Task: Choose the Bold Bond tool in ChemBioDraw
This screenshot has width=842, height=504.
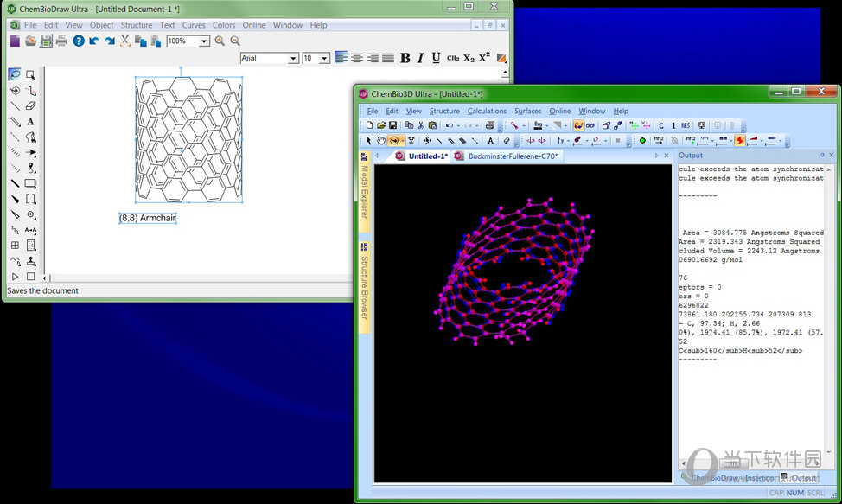Action: tap(15, 183)
